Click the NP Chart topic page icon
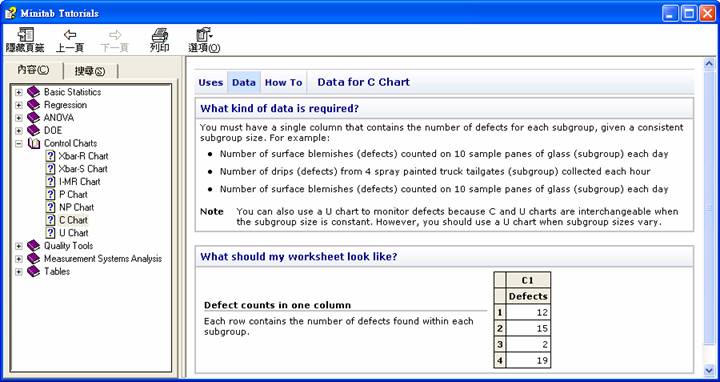This screenshot has height=382, width=720. [x=51, y=208]
